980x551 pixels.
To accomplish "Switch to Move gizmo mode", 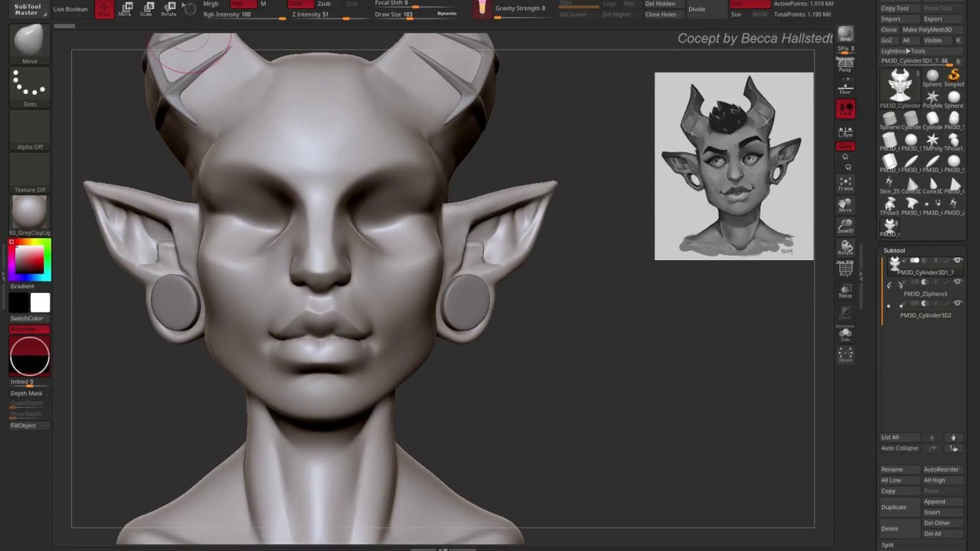I will (125, 9).
